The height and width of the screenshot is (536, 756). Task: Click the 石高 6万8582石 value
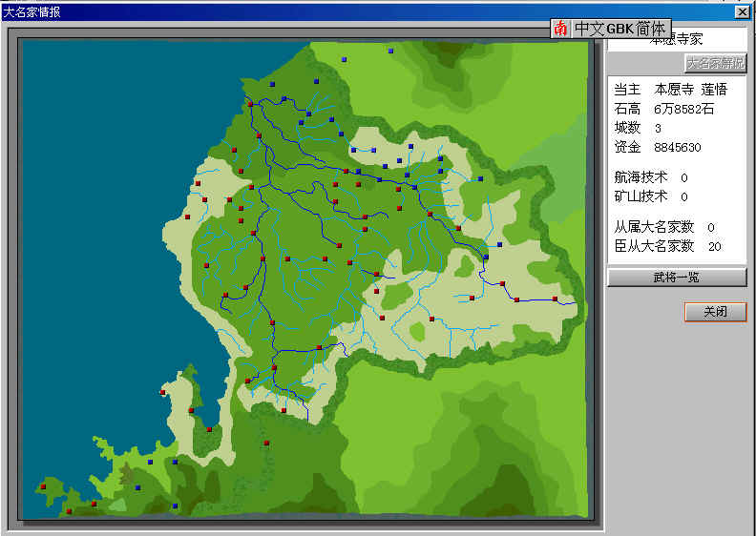pyautogui.click(x=683, y=109)
